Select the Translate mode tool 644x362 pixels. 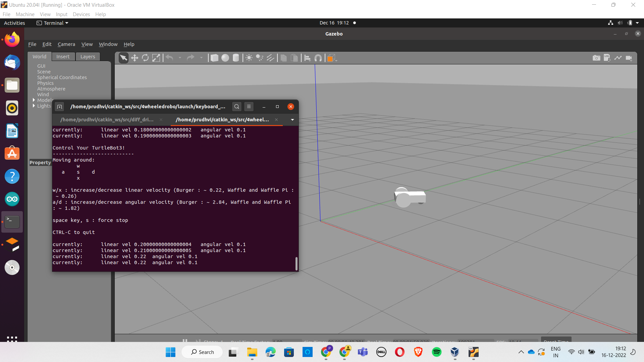click(x=134, y=58)
